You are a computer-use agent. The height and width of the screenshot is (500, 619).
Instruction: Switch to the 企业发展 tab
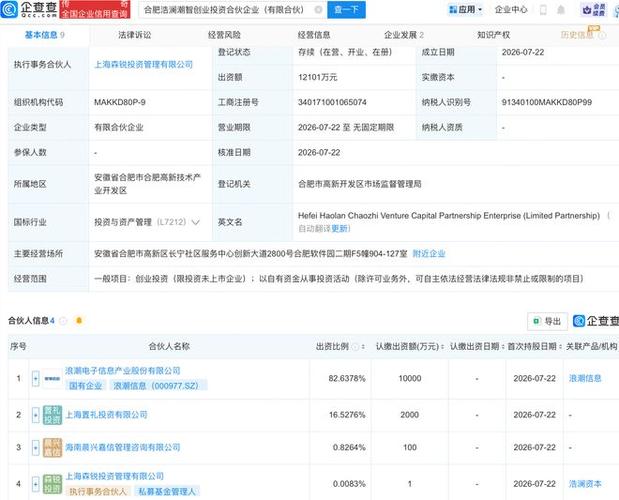(x=403, y=35)
